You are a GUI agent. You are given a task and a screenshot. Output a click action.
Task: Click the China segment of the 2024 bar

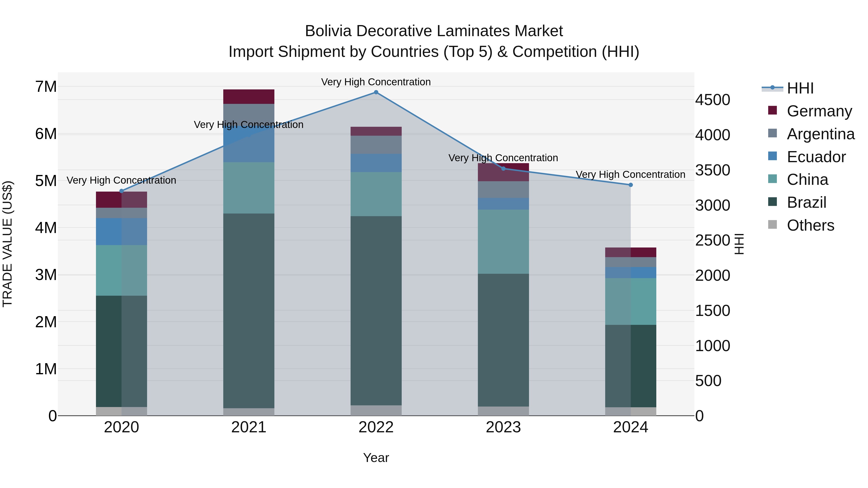click(631, 301)
